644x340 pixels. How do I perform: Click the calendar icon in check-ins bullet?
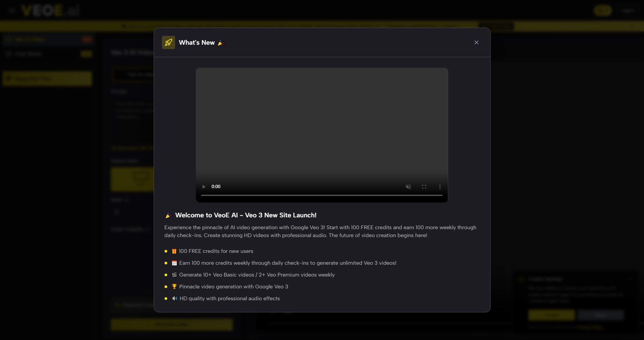coord(174,263)
